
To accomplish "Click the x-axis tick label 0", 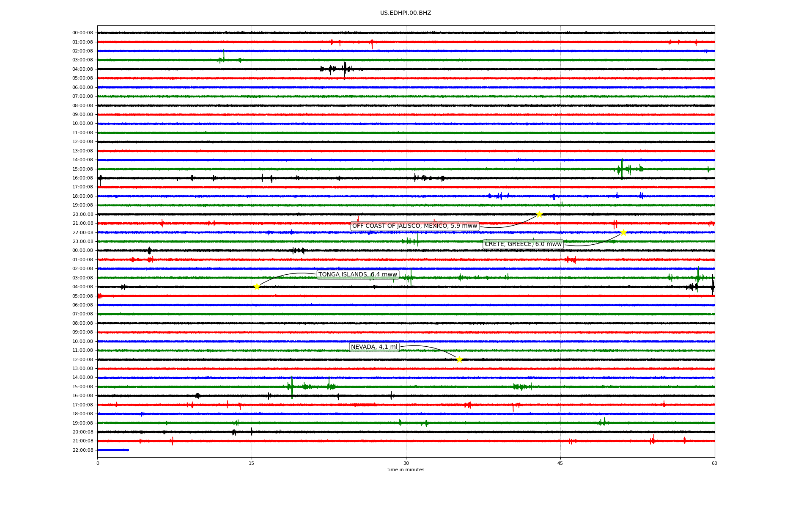I will (x=98, y=463).
